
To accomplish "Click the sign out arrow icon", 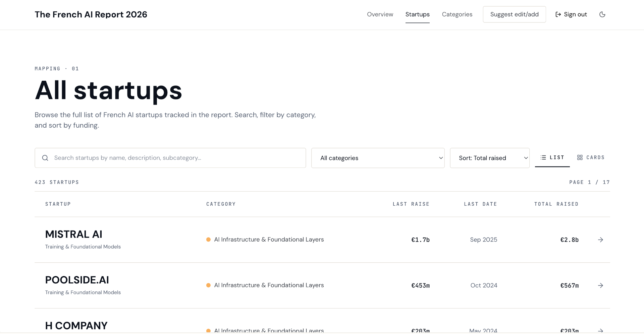I will 558,14.
